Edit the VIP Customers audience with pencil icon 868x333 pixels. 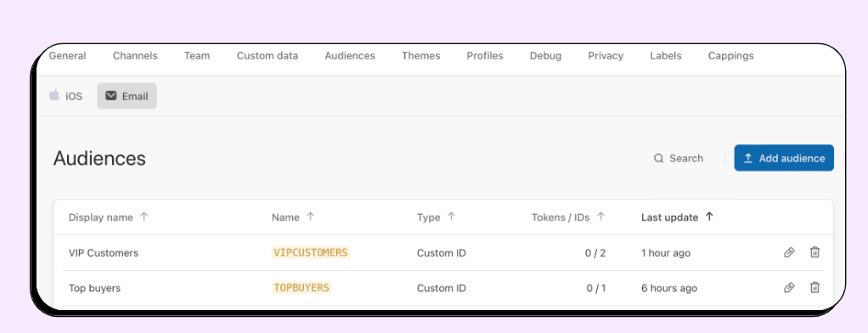click(x=789, y=252)
